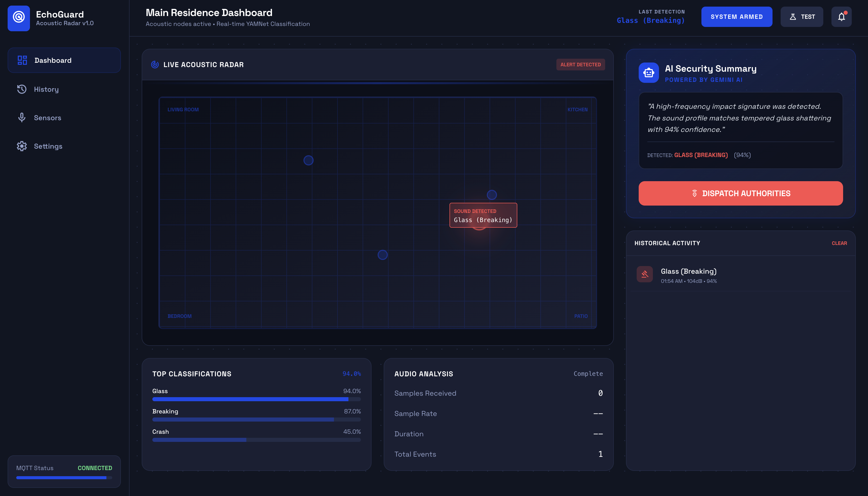Run the TEST button
The image size is (868, 496).
click(x=802, y=17)
